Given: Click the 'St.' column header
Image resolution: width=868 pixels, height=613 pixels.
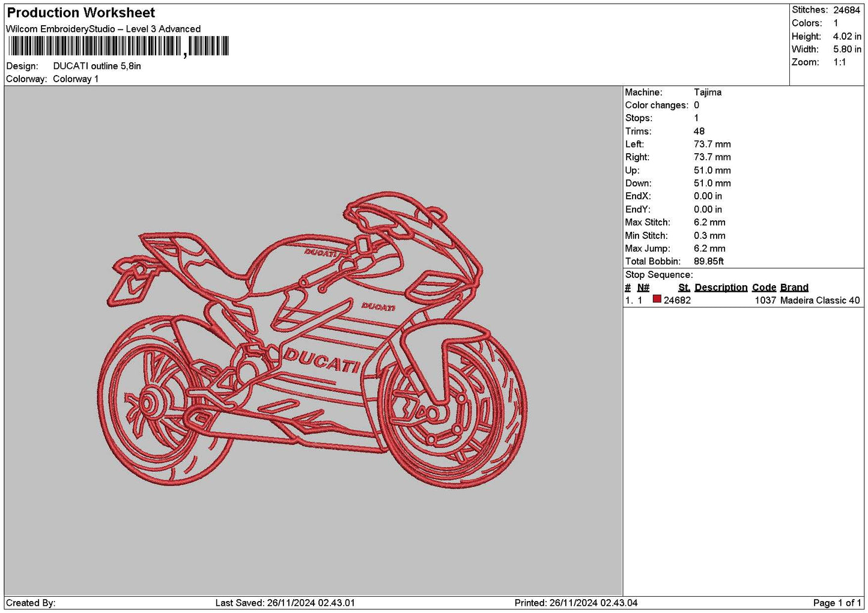Looking at the screenshot, I should (x=684, y=288).
